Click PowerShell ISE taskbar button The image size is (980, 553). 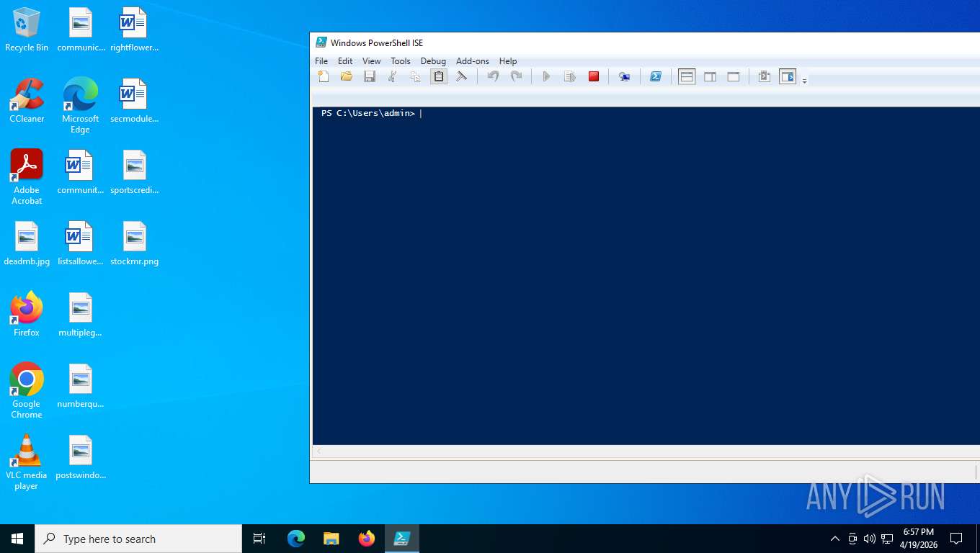click(401, 539)
